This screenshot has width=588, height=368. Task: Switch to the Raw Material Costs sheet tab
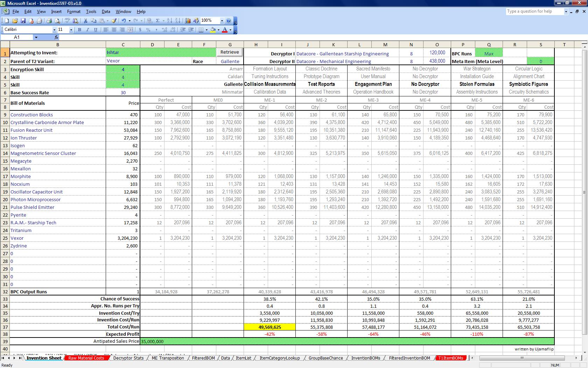86,358
